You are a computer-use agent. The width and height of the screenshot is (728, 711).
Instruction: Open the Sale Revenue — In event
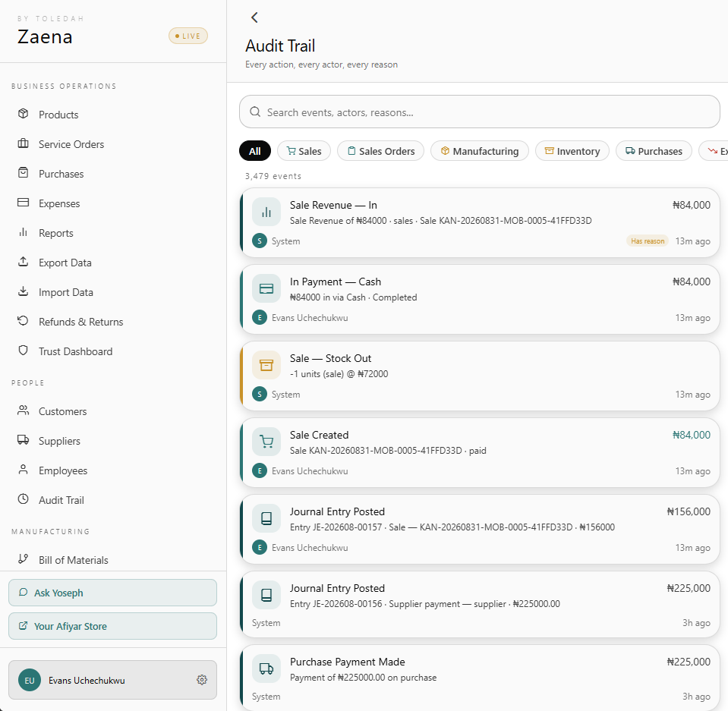pos(480,223)
